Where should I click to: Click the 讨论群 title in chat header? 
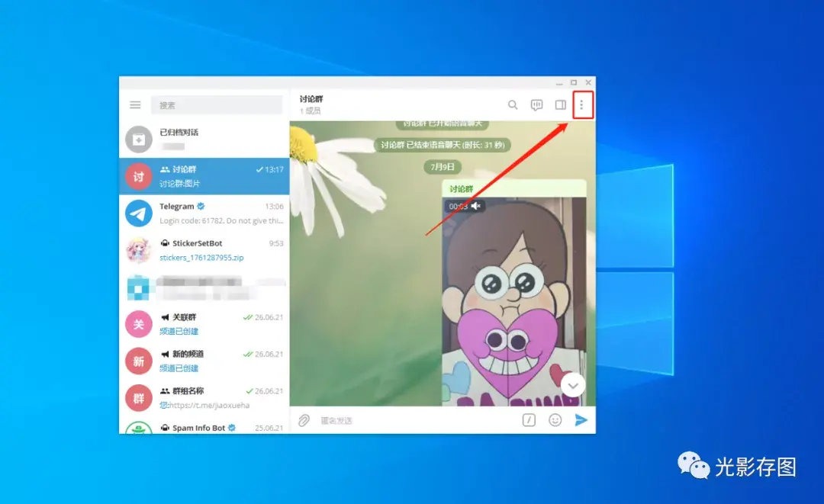(x=311, y=98)
